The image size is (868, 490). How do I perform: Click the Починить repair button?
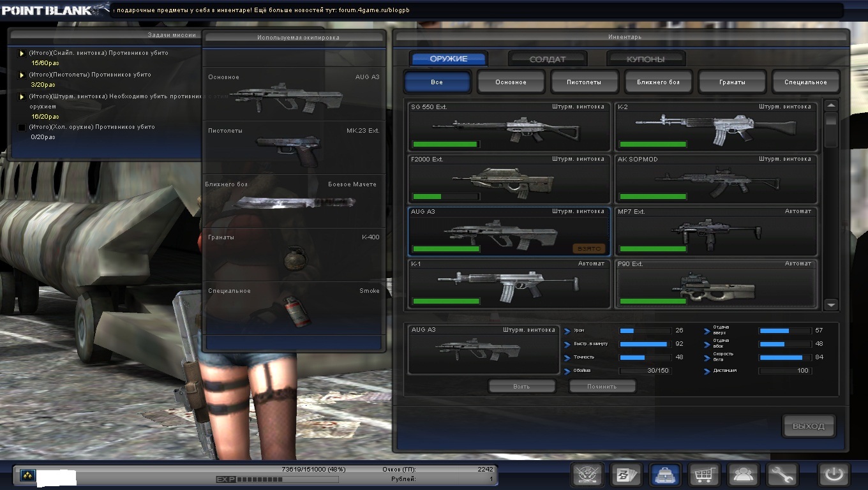pyautogui.click(x=602, y=387)
